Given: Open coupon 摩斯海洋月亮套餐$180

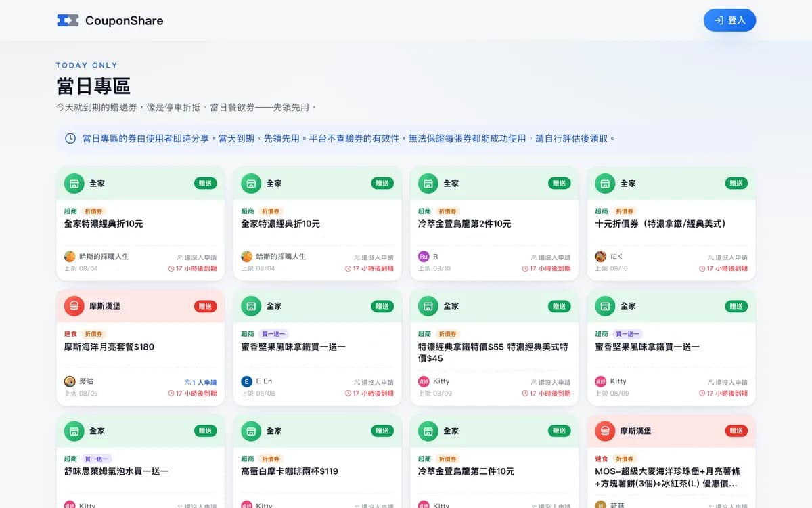Looking at the screenshot, I should tap(109, 347).
